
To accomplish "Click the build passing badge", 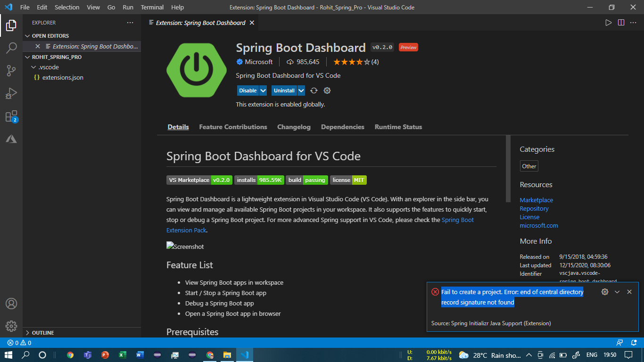I will 307,180.
